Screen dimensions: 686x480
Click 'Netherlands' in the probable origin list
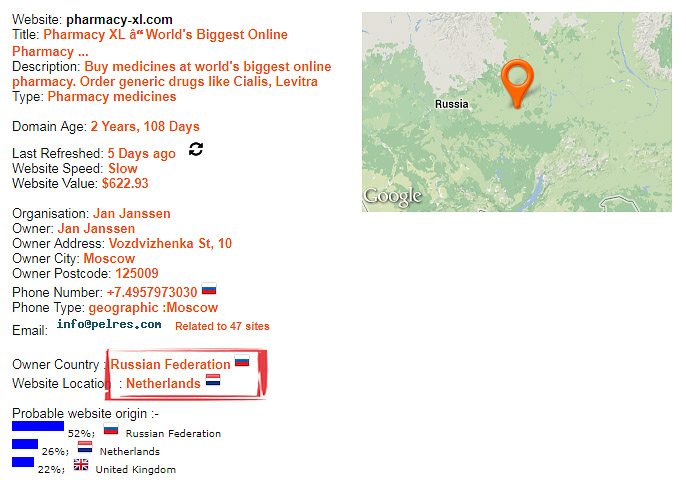pos(130,452)
